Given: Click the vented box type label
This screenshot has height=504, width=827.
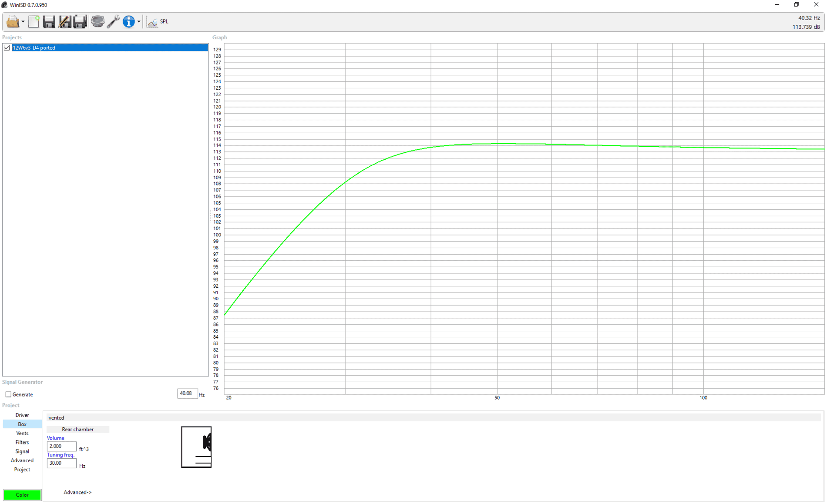Looking at the screenshot, I should pos(56,418).
